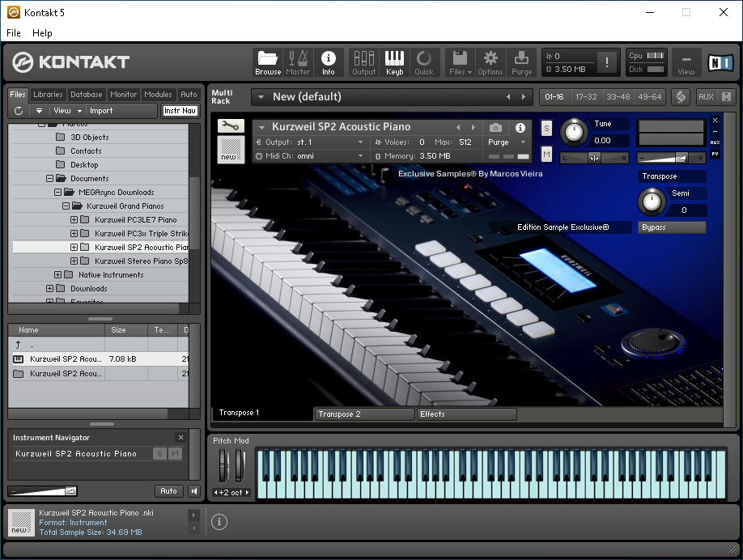This screenshot has height=560, width=743.
Task: Select the Transpose 2 tab
Action: [364, 414]
